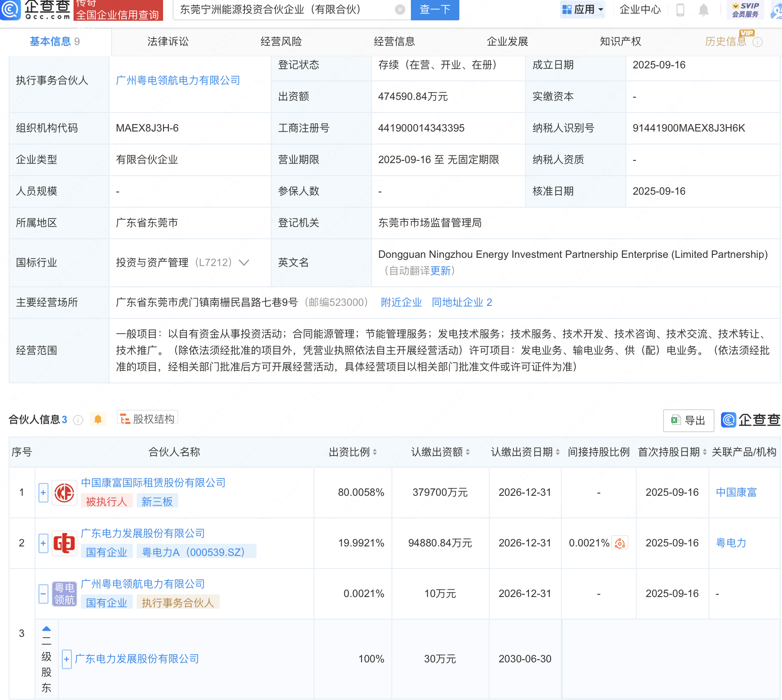Click the 同地址企业 2 link
The image size is (782, 700).
[x=462, y=302]
